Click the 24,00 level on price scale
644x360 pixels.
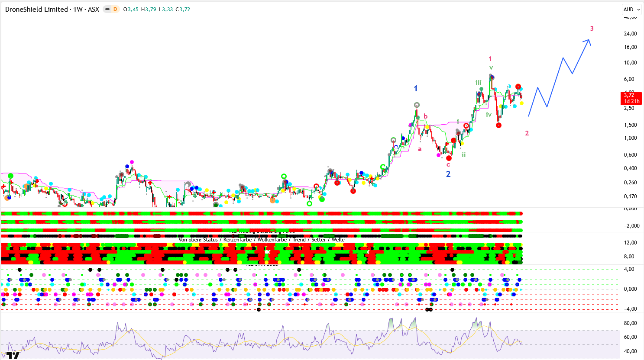tap(630, 34)
